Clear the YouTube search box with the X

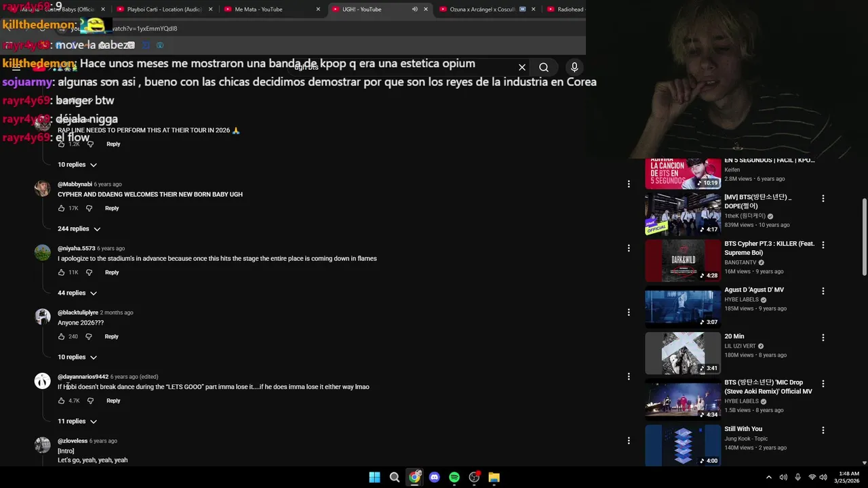tap(522, 67)
